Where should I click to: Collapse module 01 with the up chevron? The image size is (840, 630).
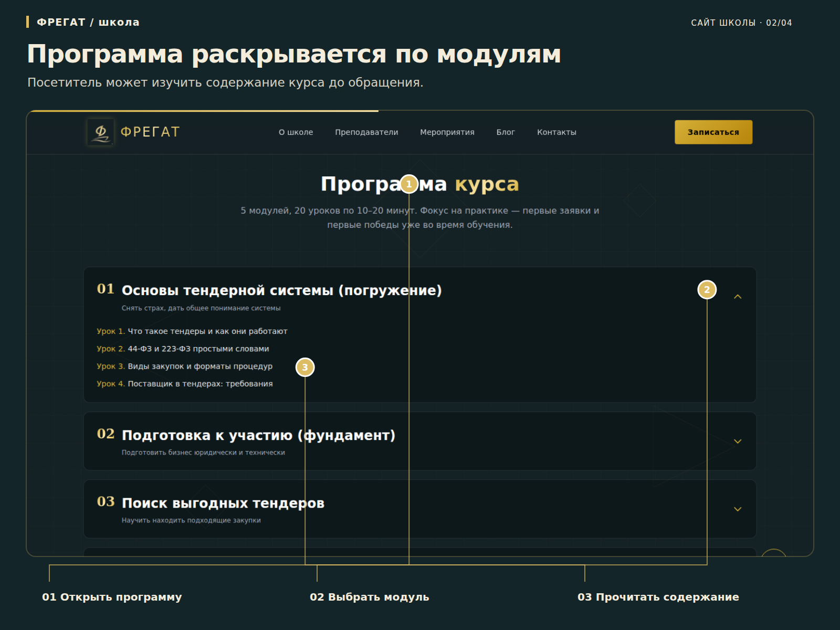click(x=738, y=297)
